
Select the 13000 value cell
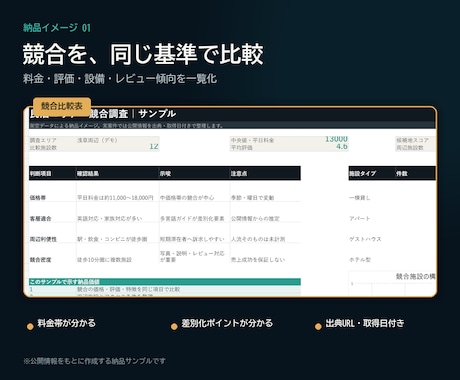[336, 139]
